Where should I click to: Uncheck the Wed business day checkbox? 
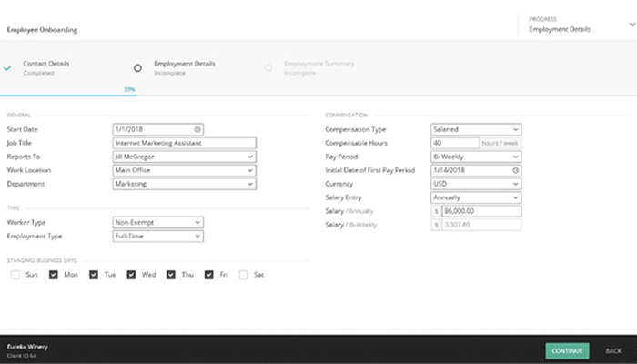point(132,274)
